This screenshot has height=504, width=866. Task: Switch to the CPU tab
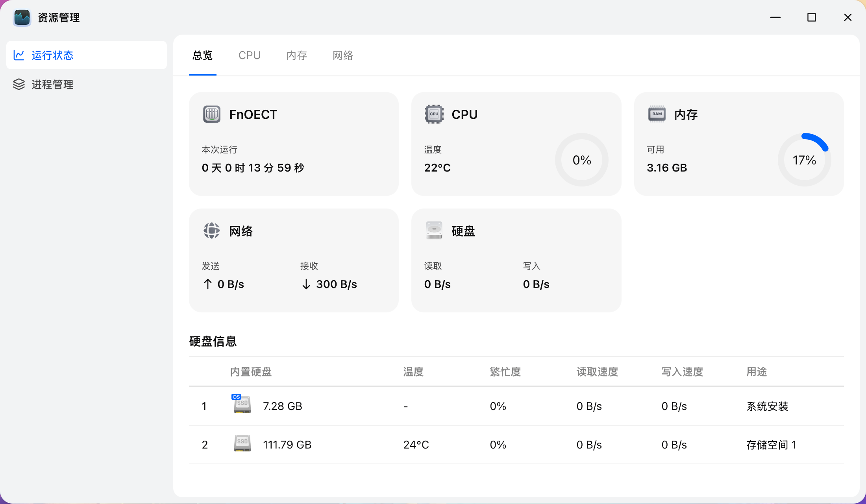pyautogui.click(x=249, y=55)
